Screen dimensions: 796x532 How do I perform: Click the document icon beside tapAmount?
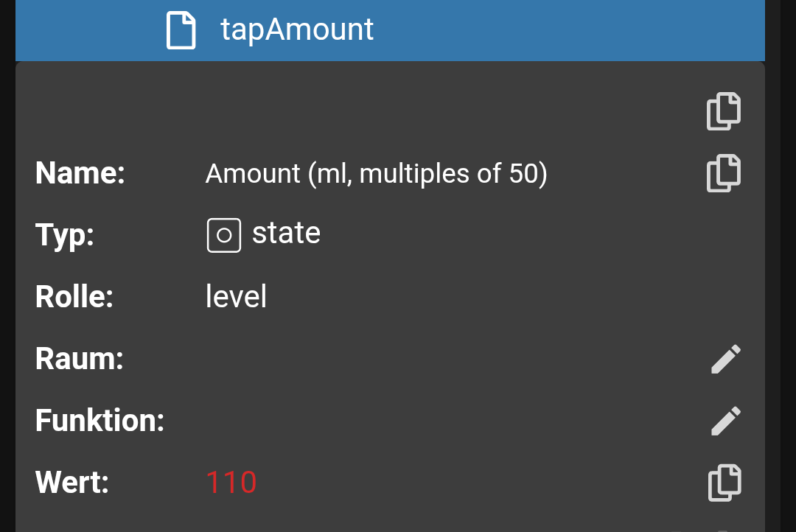point(181,29)
